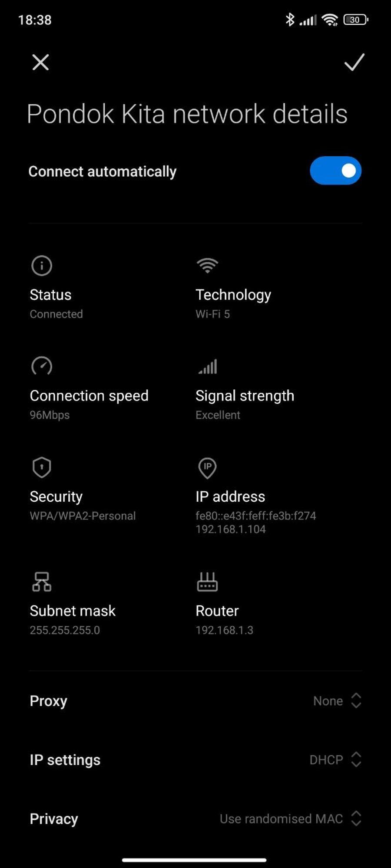
Task: Tap the Security shield icon
Action: coord(42,467)
